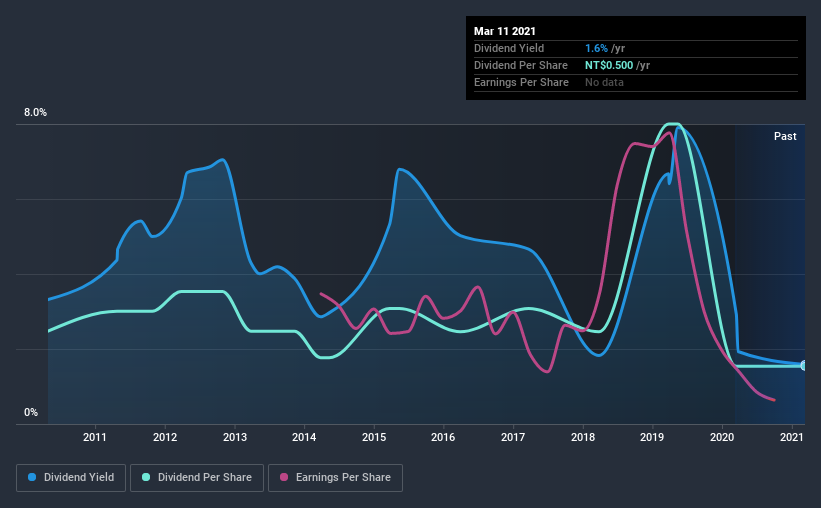This screenshot has width=821, height=508.
Task: Click the Mar 11 2021 tooltip date
Action: (x=505, y=31)
